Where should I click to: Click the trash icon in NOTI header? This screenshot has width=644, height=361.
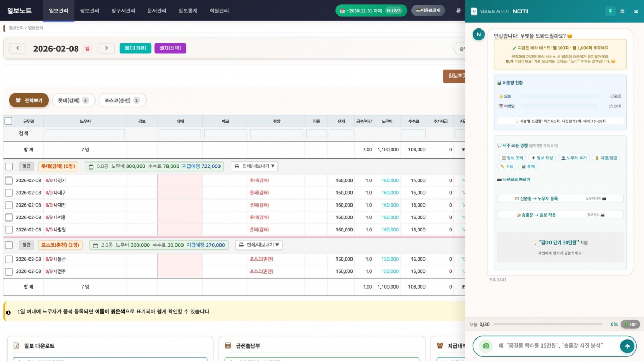coord(623,11)
